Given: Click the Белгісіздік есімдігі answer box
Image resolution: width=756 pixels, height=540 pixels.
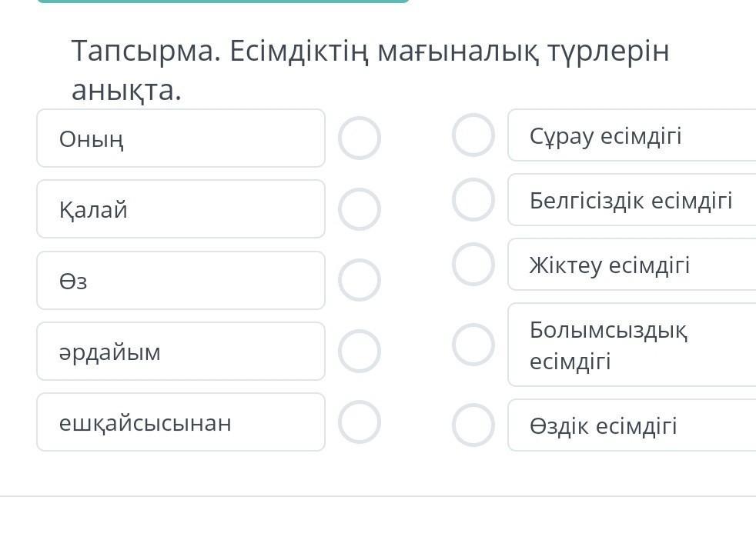Looking at the screenshot, I should (x=631, y=200).
